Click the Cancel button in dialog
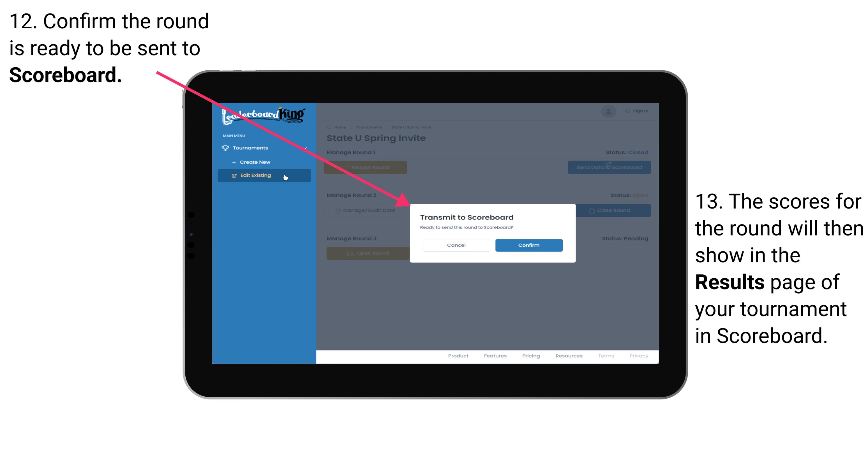 tap(456, 244)
